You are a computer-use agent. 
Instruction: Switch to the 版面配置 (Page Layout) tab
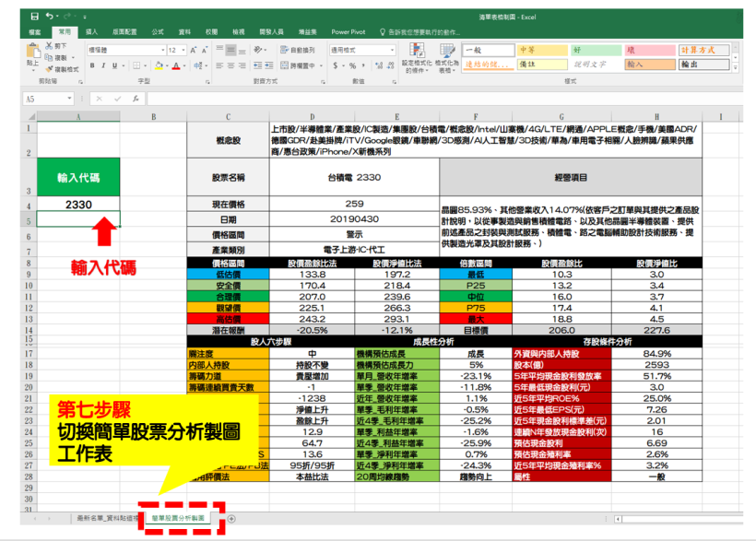[x=124, y=32]
